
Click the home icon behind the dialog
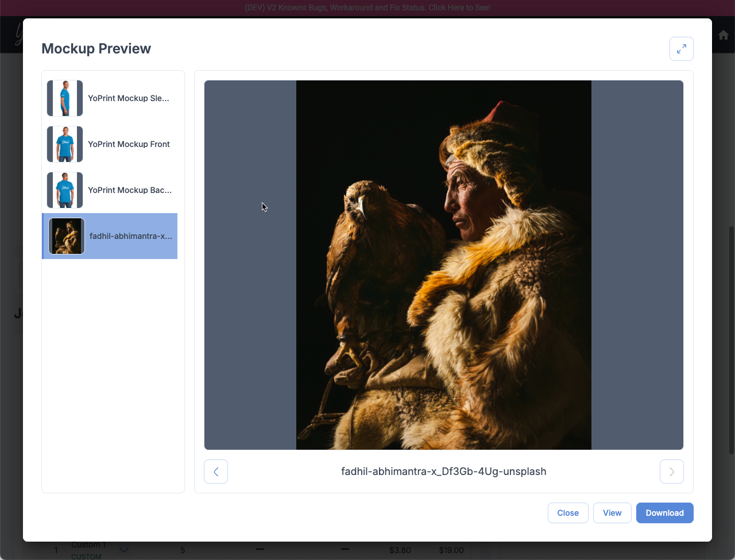pos(723,35)
